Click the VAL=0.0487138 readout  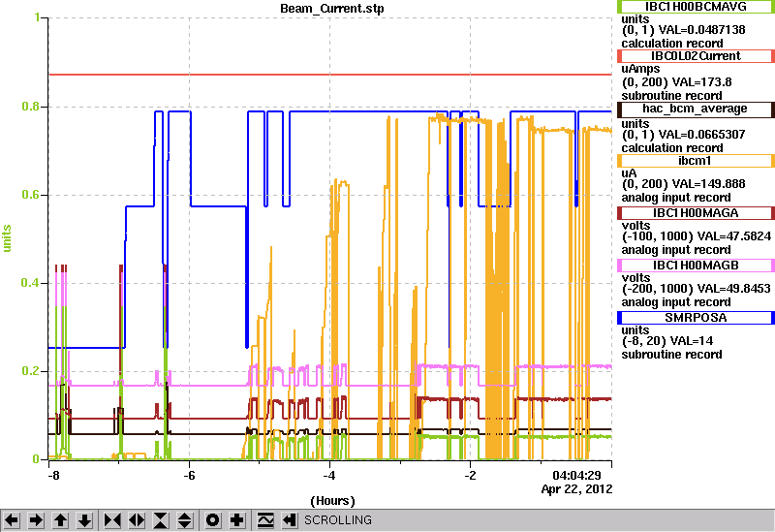pos(701,30)
